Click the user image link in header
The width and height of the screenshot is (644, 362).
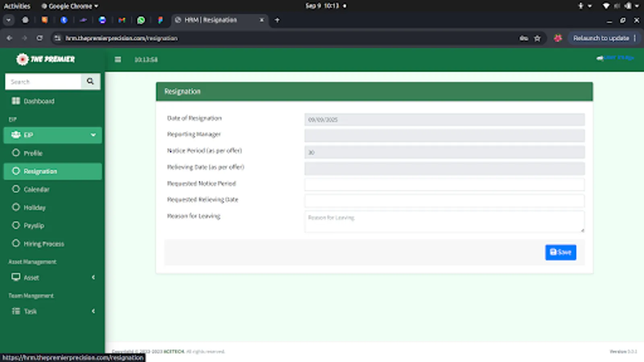pos(615,58)
